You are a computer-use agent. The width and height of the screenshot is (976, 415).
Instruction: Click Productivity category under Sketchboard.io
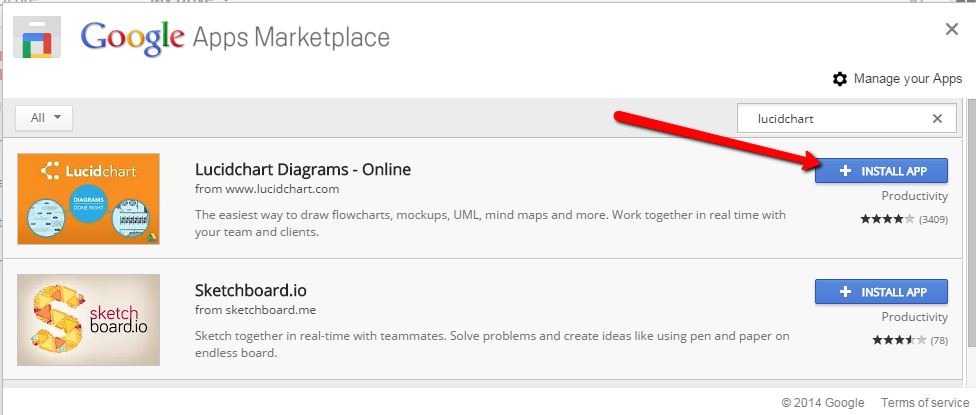tap(914, 317)
